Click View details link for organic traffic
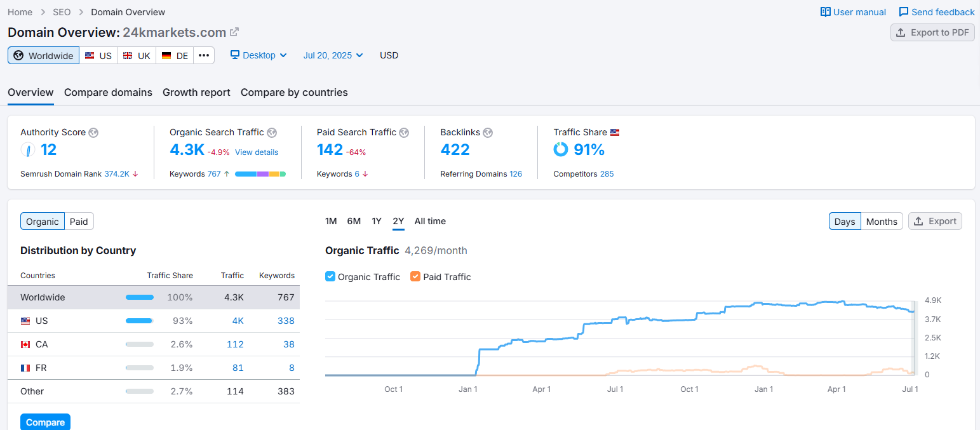 257,152
